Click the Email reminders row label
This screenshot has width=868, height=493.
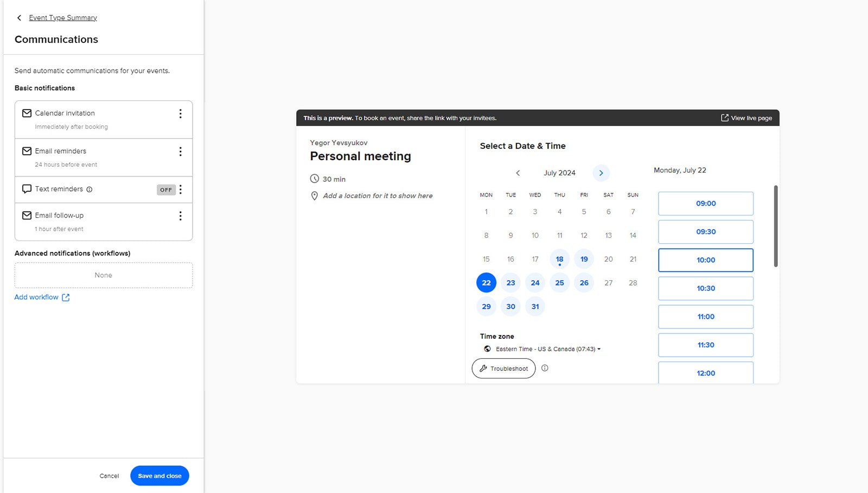tap(61, 151)
